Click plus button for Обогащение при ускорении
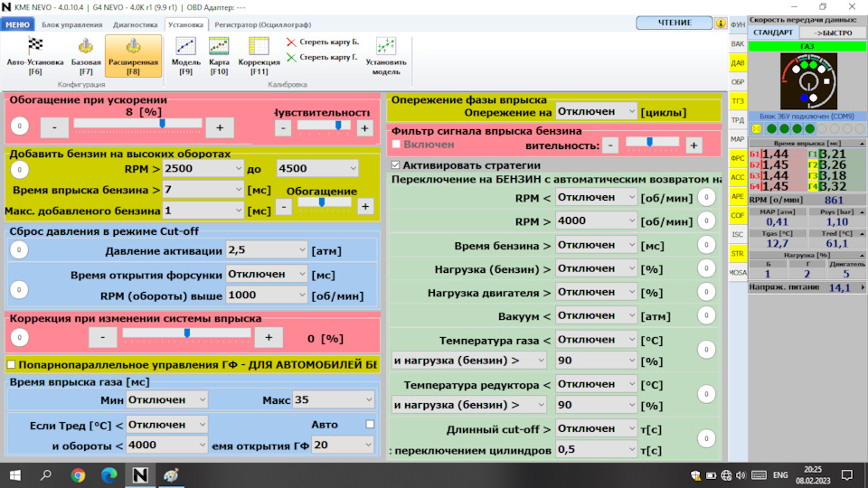 219,127
